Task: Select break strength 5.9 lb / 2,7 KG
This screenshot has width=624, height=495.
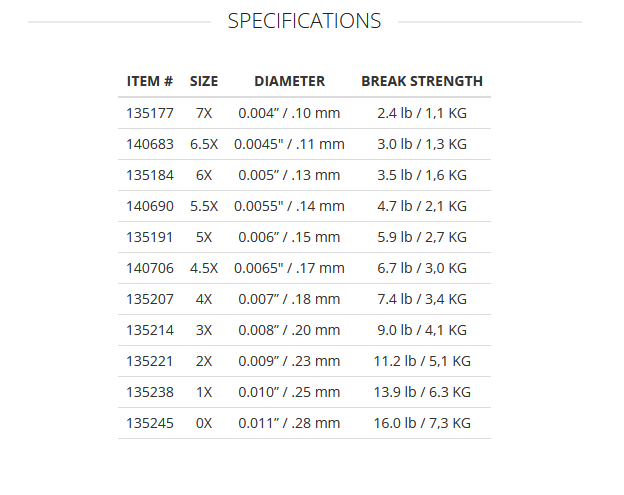Action: pos(421,237)
